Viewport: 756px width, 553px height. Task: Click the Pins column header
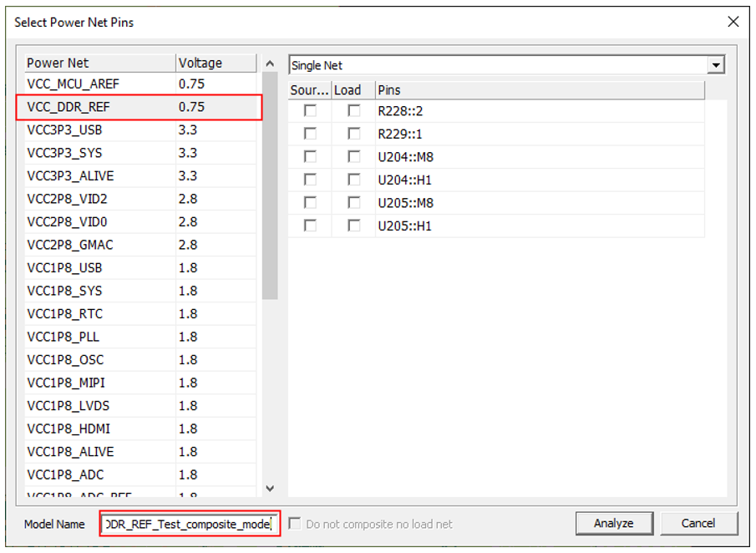(538, 90)
